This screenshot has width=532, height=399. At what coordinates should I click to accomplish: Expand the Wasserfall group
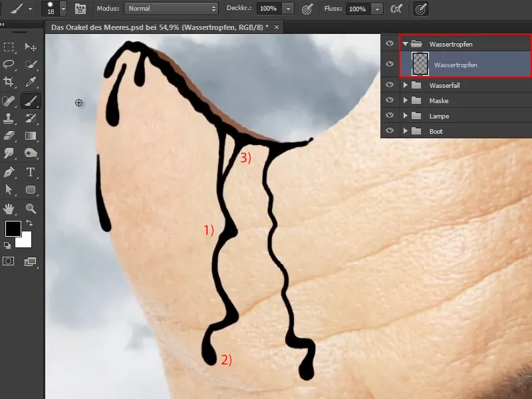point(405,85)
